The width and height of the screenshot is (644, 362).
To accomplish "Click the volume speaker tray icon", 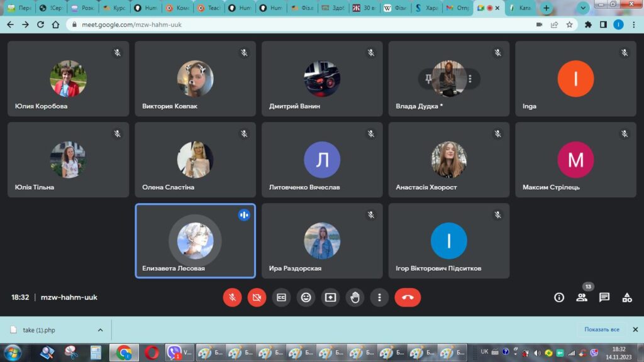I will 537,353.
